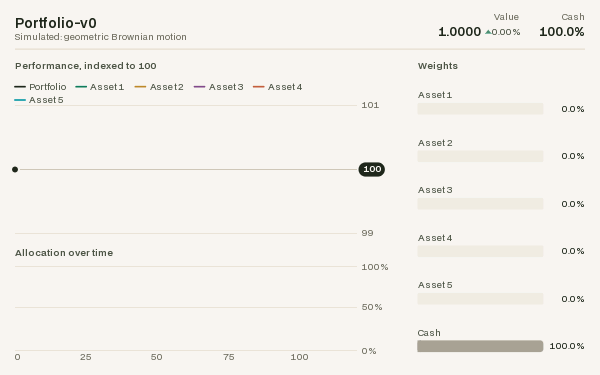Click the Asset 1 weight bar
Viewport: 600px width, 375px height.
480,109
